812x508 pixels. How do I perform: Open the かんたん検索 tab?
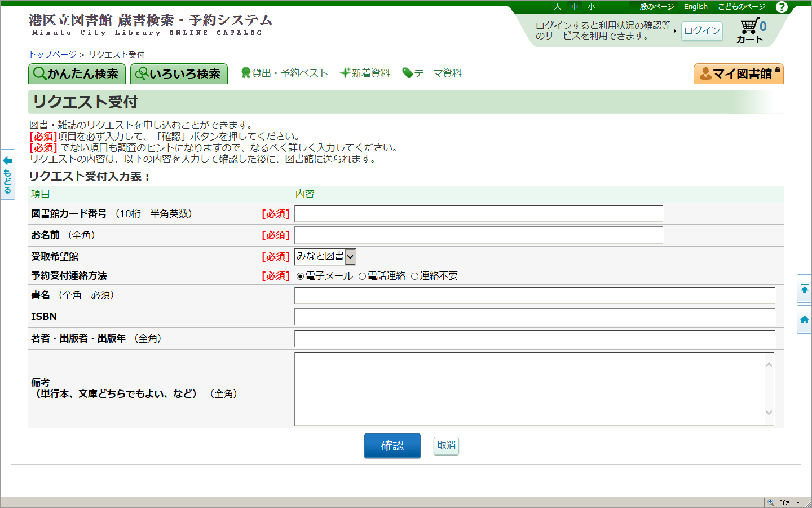[77, 73]
